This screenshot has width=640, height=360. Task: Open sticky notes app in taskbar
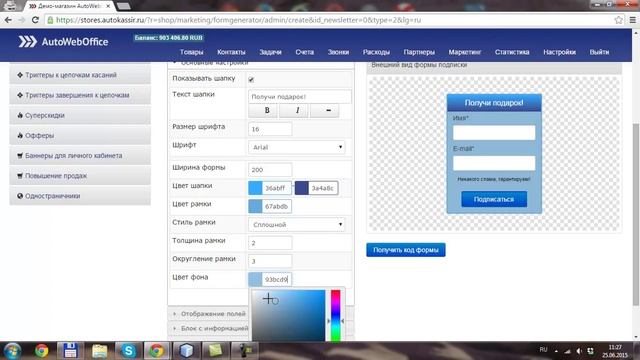tap(215, 351)
